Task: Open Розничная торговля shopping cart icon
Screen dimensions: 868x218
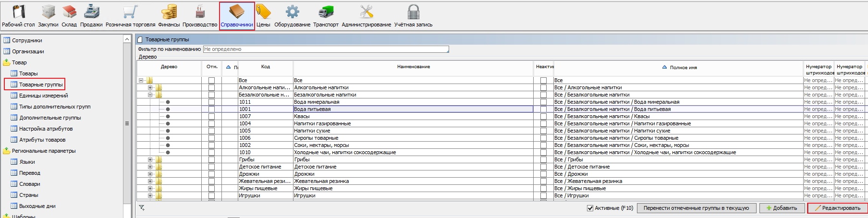Action: (130, 12)
